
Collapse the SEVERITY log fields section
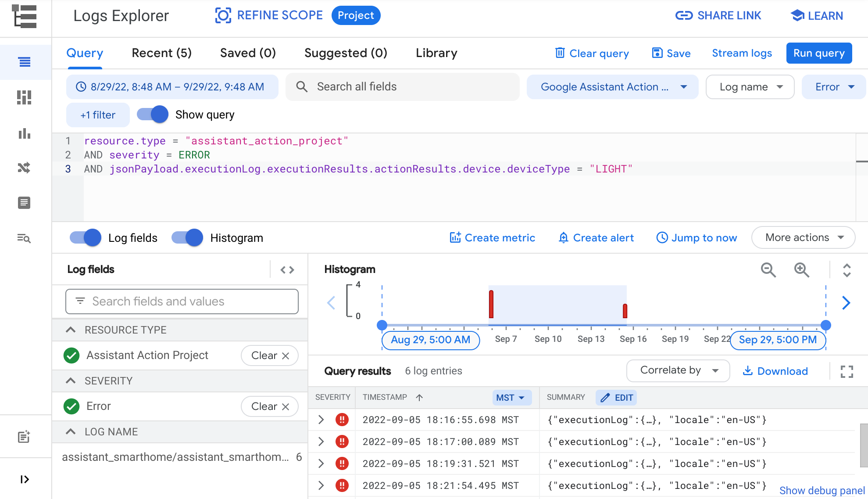tap(71, 381)
